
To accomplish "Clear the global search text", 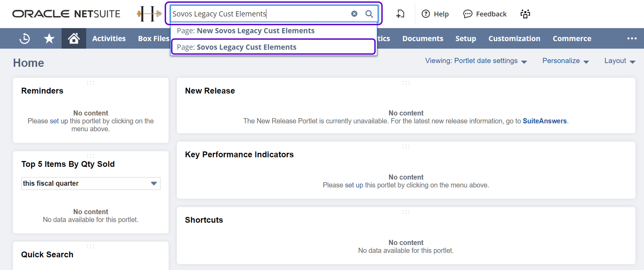I will point(354,14).
